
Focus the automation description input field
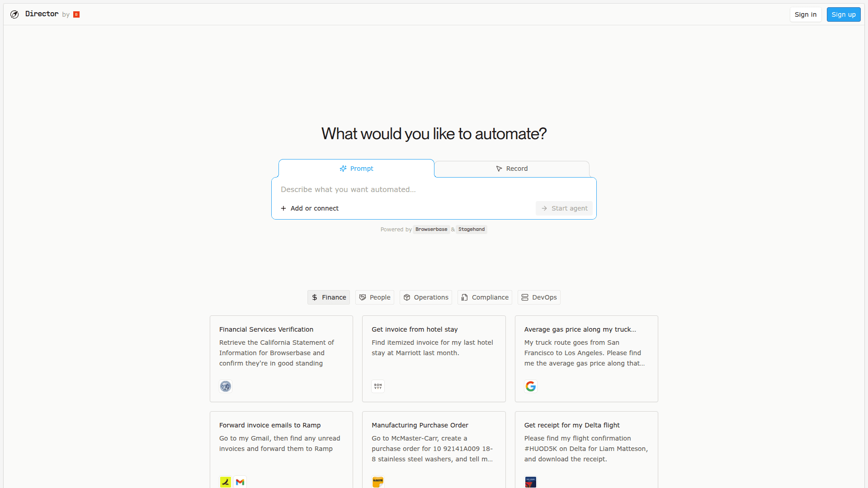pyautogui.click(x=407, y=190)
